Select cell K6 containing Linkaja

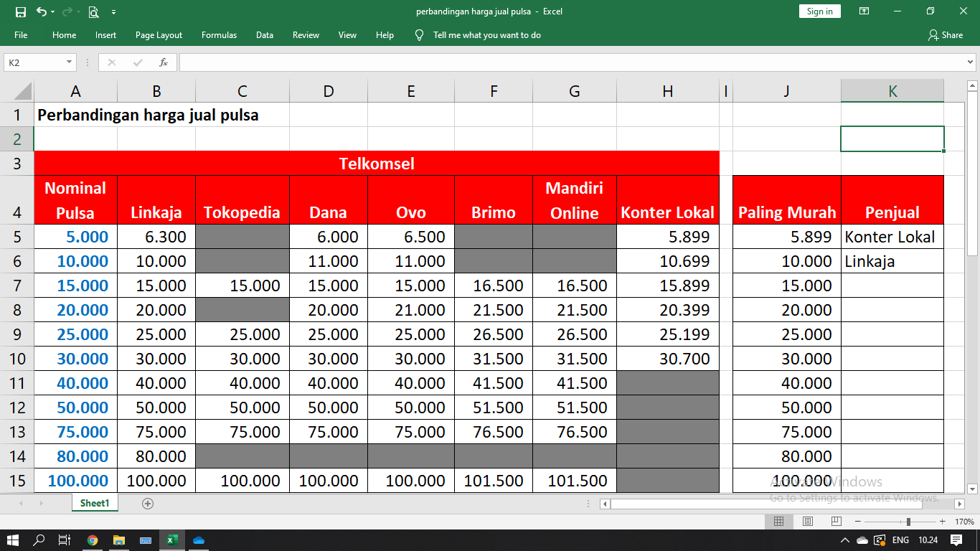point(892,261)
